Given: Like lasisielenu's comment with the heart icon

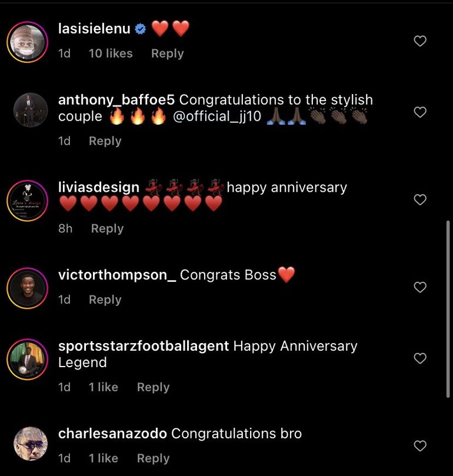Looking at the screenshot, I should 420,41.
